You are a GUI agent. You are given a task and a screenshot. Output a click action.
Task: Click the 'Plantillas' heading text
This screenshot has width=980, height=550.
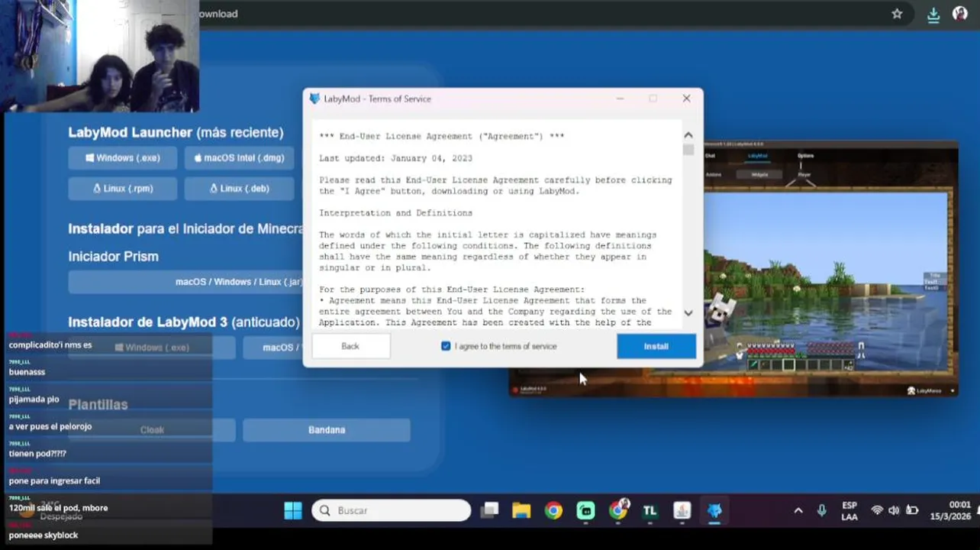tap(98, 405)
